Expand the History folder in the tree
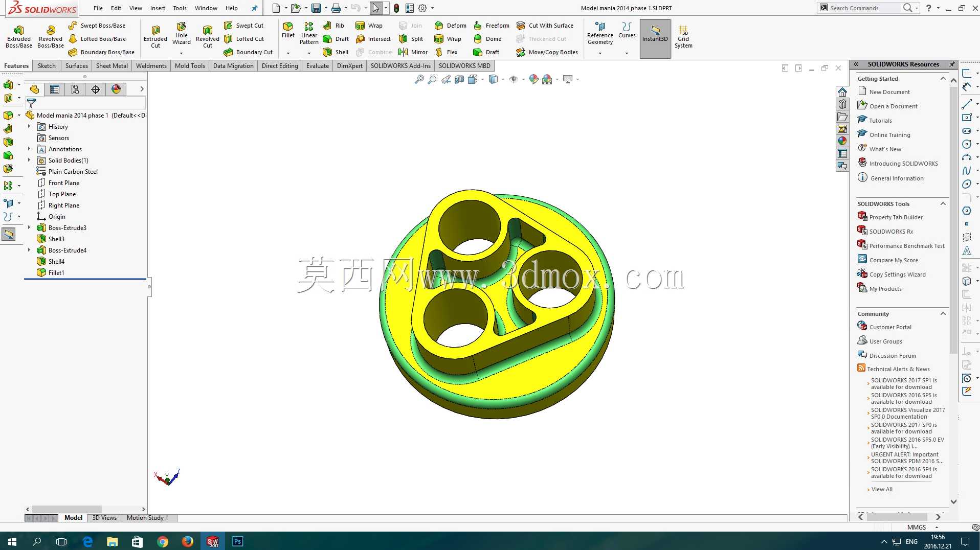980x550 pixels. [x=29, y=126]
